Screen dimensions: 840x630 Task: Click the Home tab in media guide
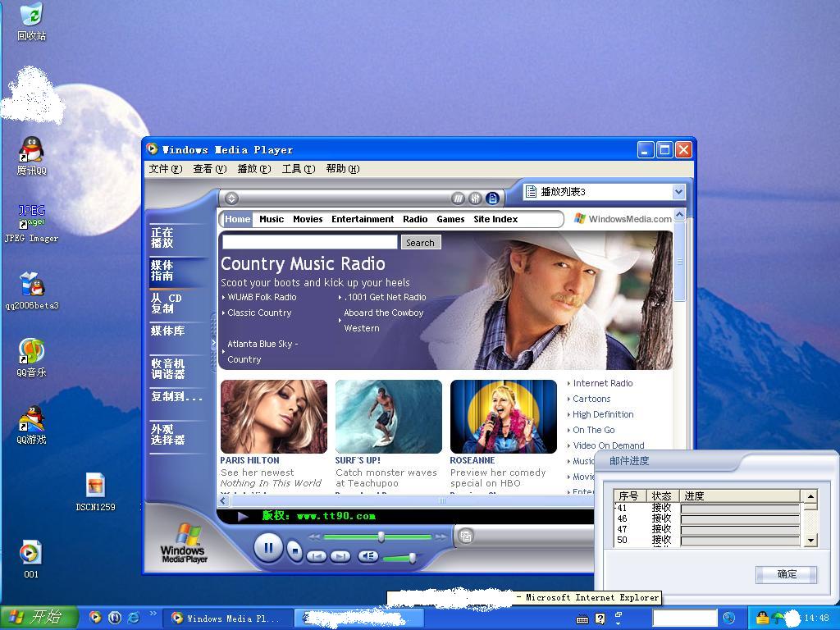pos(237,219)
